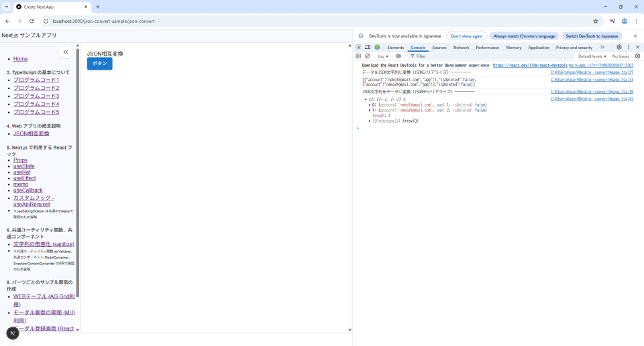Show the console sidebar
The height and width of the screenshot is (346, 644).
pos(358,56)
